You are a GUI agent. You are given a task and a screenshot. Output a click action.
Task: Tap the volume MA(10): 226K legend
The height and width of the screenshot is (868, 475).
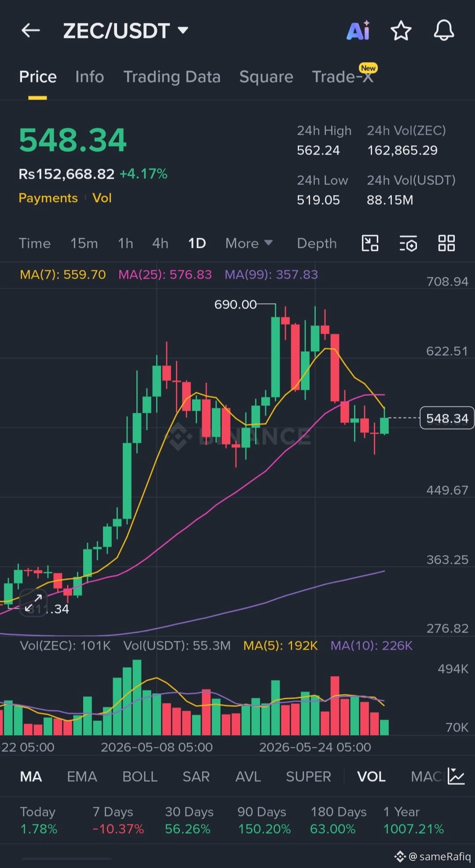coord(372,646)
